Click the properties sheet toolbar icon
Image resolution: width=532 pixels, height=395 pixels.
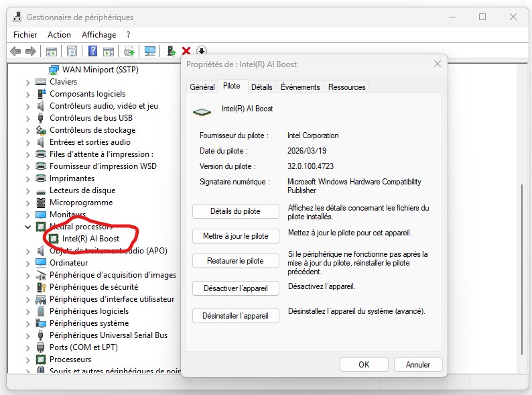[72, 51]
